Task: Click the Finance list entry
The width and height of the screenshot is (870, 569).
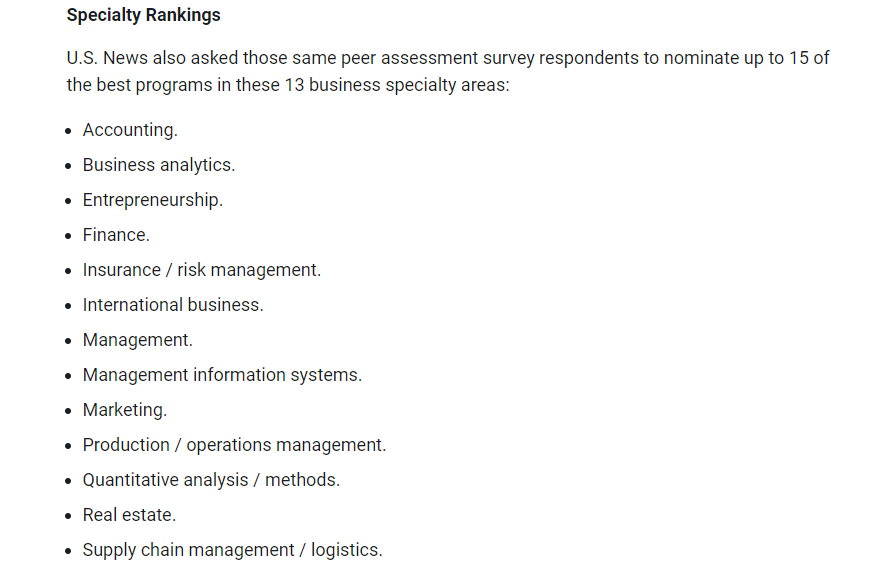Action: [x=116, y=235]
